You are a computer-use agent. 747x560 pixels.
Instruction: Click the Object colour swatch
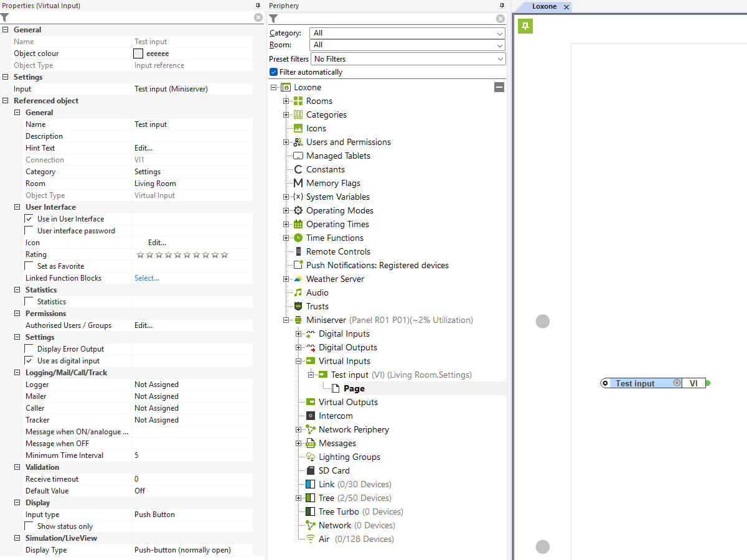pos(138,54)
